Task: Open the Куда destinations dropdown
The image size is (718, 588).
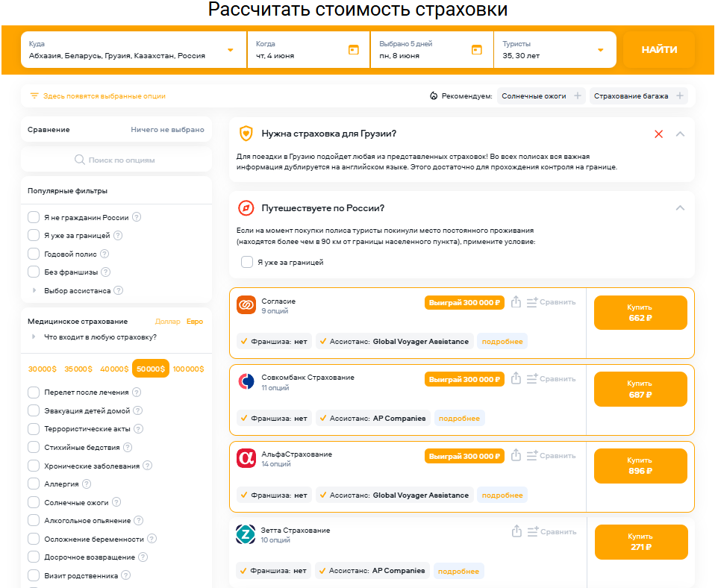Action: pyautogui.click(x=230, y=50)
